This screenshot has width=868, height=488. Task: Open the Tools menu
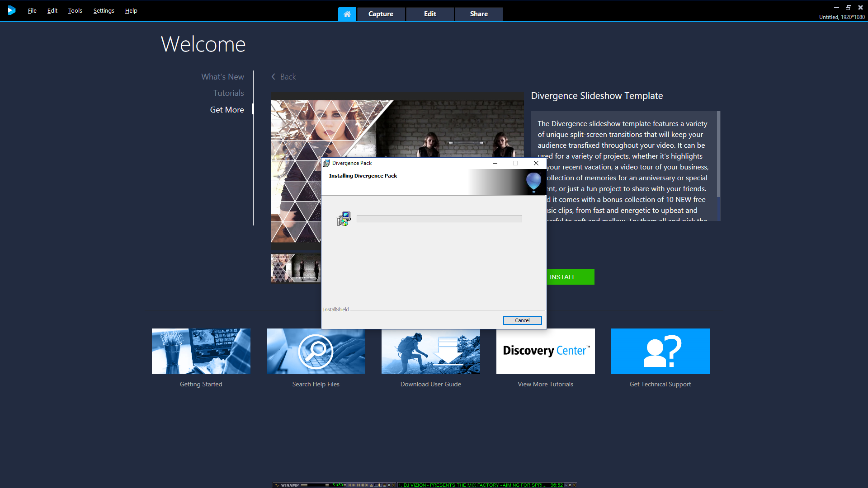coord(75,10)
